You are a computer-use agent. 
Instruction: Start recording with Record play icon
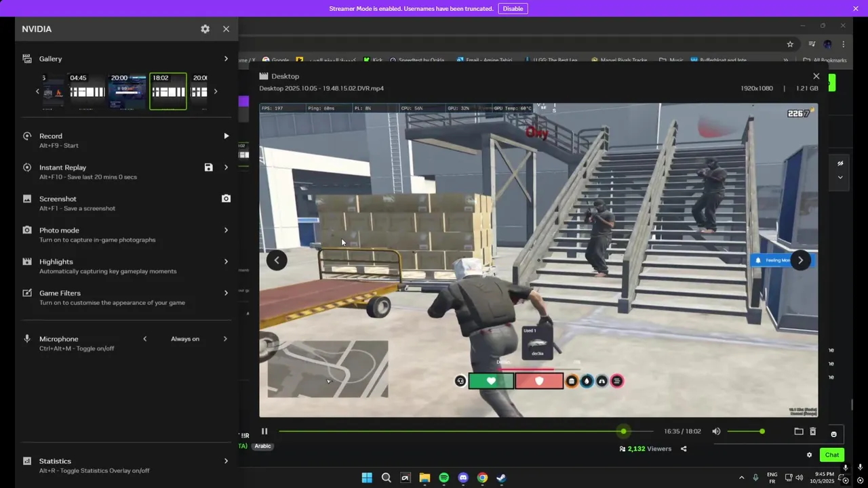226,136
